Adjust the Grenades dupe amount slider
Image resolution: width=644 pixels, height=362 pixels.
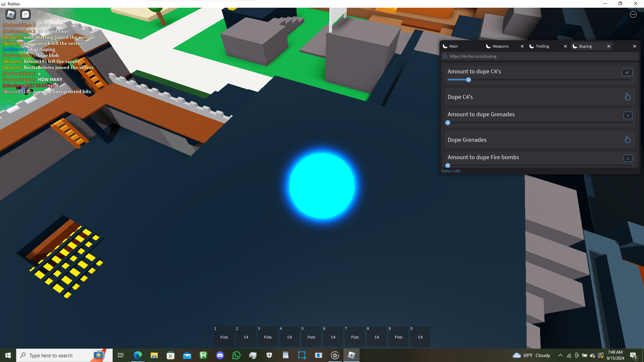(x=540, y=123)
